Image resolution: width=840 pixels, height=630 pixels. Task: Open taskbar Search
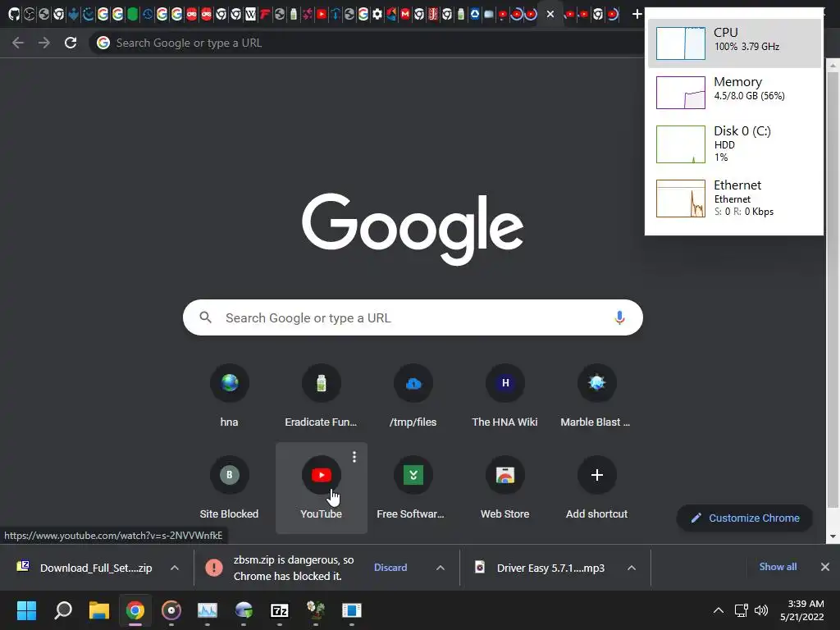coord(63,610)
